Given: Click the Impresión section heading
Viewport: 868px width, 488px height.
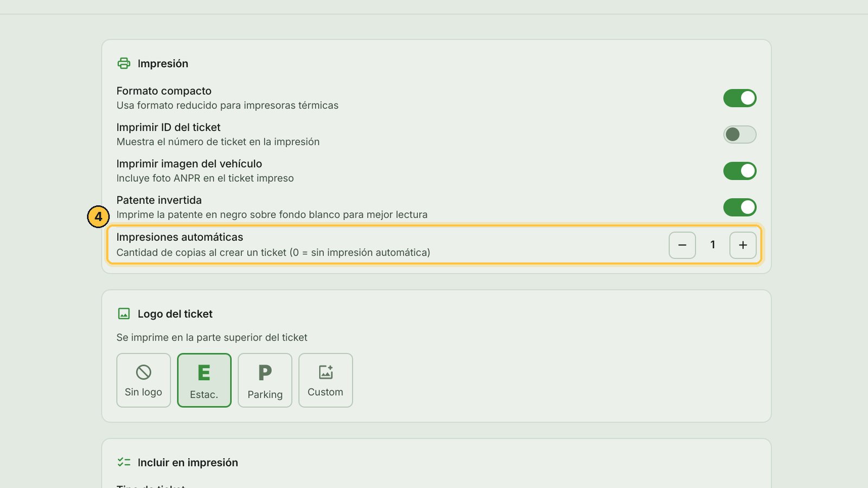Looking at the screenshot, I should [x=163, y=63].
